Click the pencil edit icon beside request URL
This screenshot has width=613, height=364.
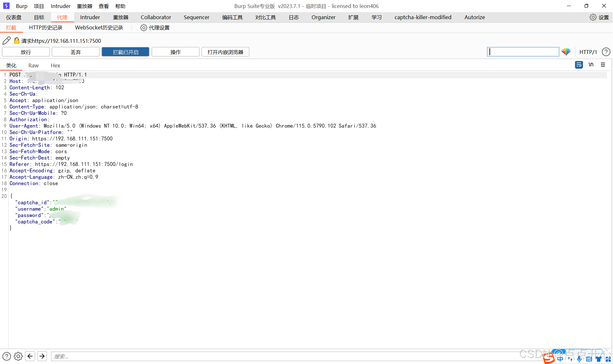[6, 41]
